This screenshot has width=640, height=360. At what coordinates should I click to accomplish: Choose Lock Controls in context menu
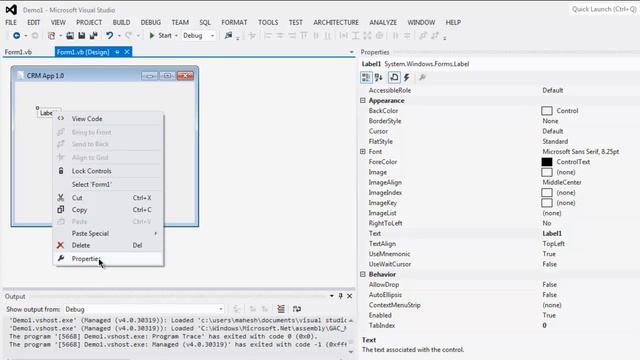pyautogui.click(x=109, y=171)
